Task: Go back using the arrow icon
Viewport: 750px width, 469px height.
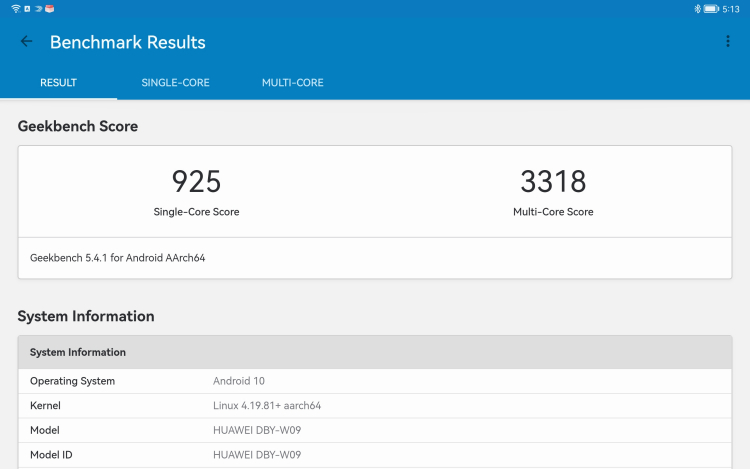Action: 26,42
